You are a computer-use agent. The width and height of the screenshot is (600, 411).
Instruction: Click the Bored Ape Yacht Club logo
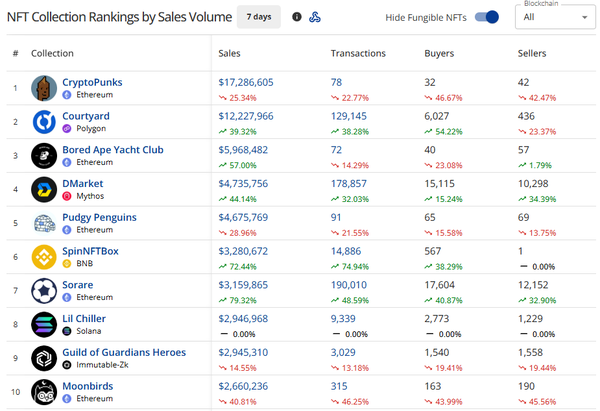click(x=44, y=156)
